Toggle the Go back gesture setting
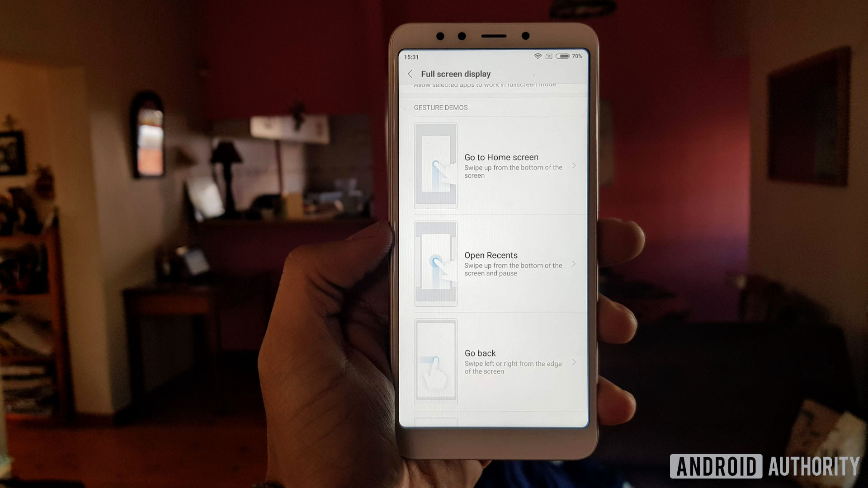This screenshot has width=868, height=488. (x=495, y=361)
